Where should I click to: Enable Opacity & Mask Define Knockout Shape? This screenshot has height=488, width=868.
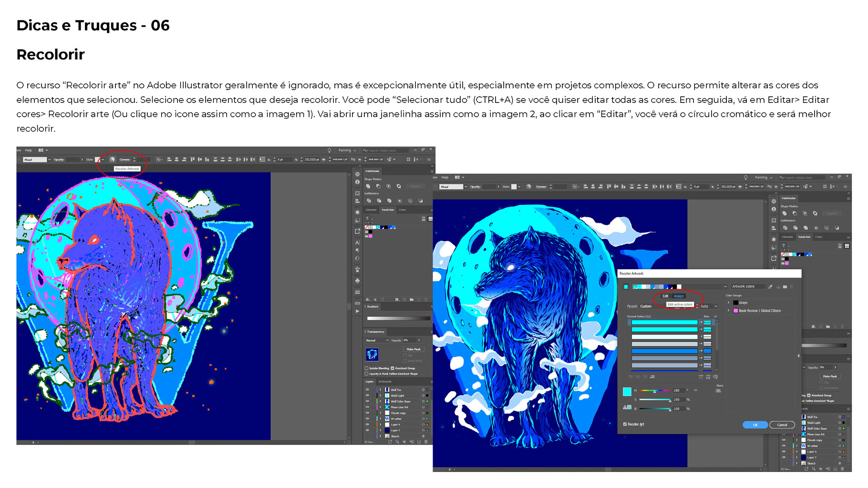coord(366,374)
